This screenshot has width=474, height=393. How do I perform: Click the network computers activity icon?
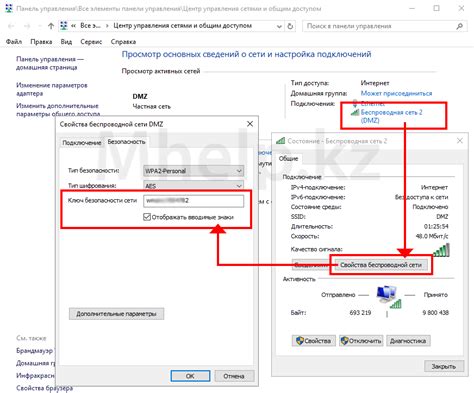pos(388,297)
